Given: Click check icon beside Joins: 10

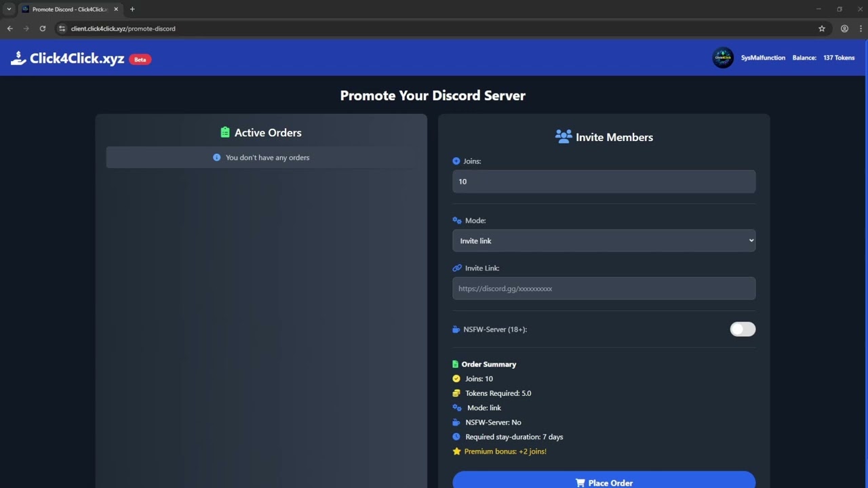Looking at the screenshot, I should pos(456,379).
